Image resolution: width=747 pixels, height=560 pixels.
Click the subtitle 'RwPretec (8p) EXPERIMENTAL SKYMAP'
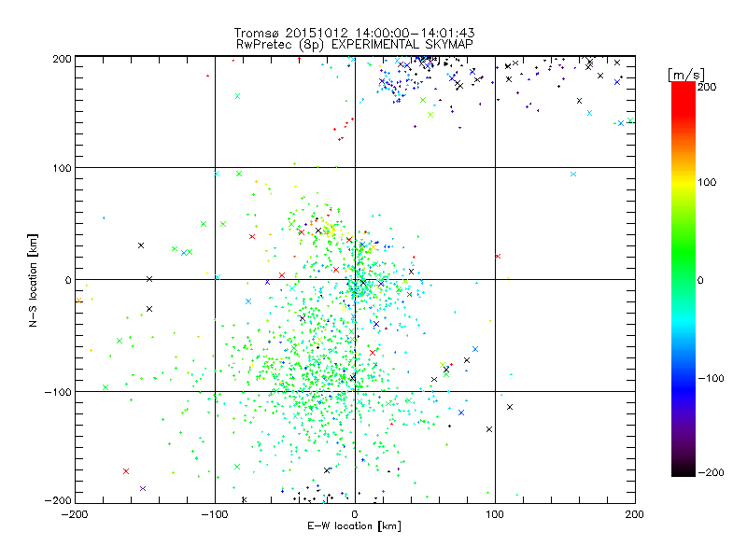point(355,45)
